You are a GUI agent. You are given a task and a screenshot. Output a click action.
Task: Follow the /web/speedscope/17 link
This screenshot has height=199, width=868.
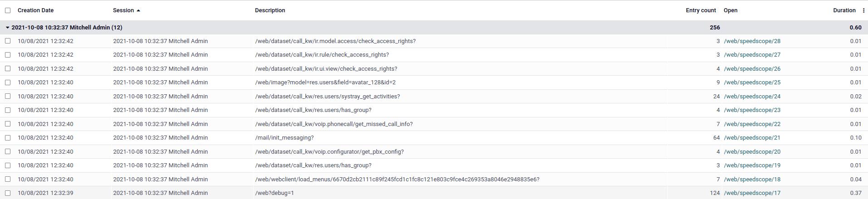(752, 193)
